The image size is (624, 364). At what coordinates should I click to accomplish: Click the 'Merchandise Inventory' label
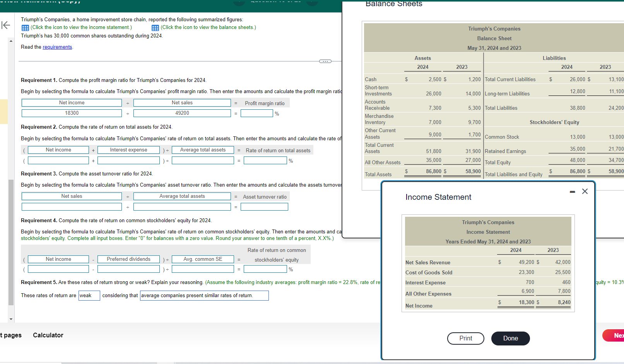pos(379,119)
